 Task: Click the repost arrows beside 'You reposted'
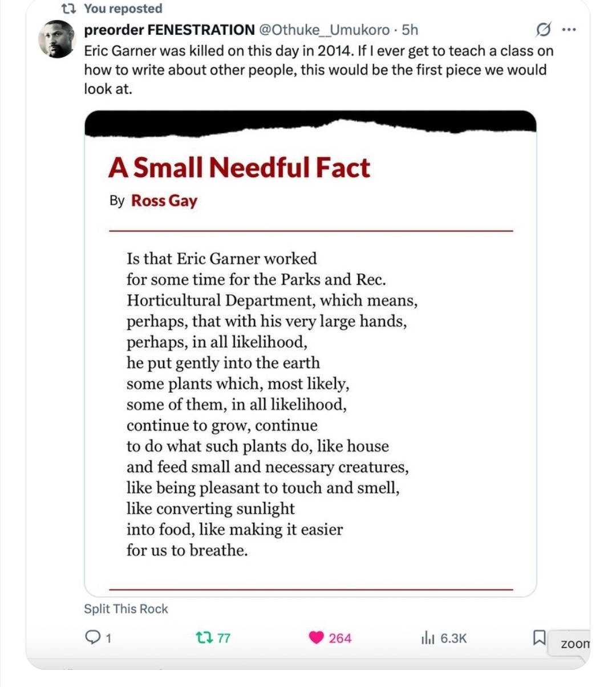69,9
